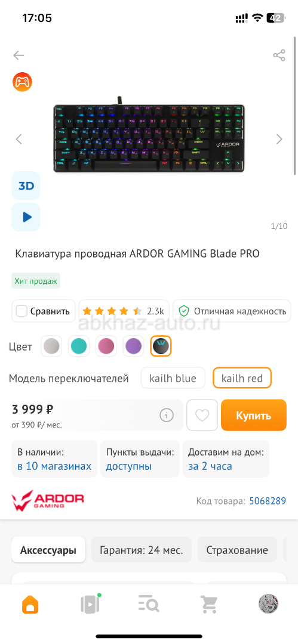Play the product video

coord(26,217)
